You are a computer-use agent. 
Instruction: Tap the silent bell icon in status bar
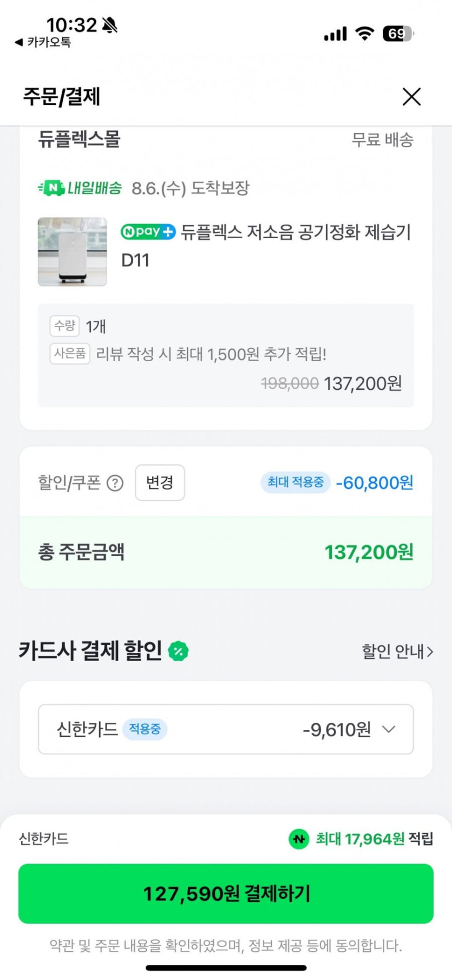110,25
